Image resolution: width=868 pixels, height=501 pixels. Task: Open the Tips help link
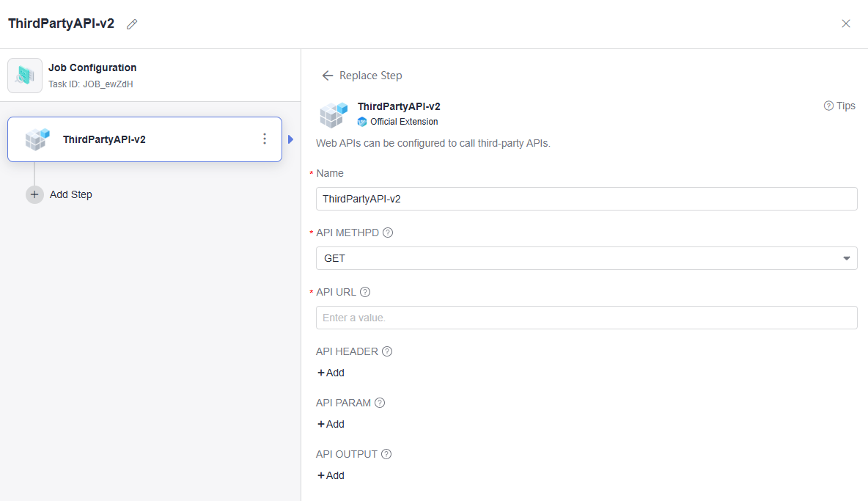(839, 106)
